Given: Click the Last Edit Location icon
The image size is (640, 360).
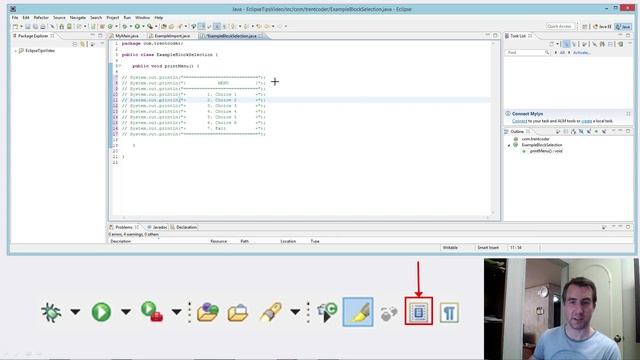Looking at the screenshot, I should click(x=260, y=27).
